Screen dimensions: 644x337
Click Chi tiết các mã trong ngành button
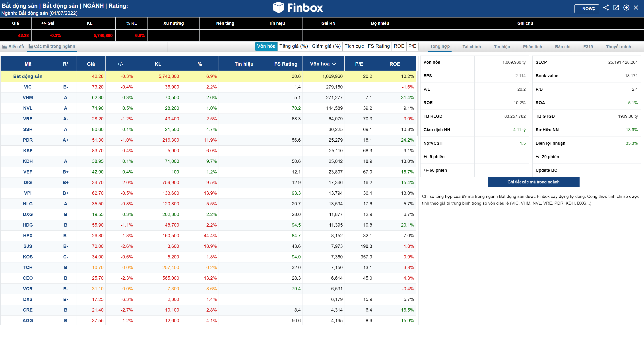[x=533, y=182]
